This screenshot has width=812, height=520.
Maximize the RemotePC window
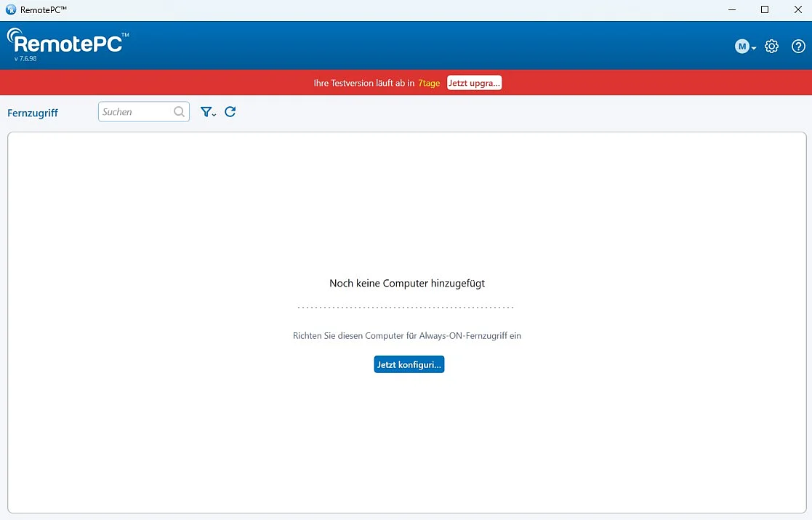[764, 10]
